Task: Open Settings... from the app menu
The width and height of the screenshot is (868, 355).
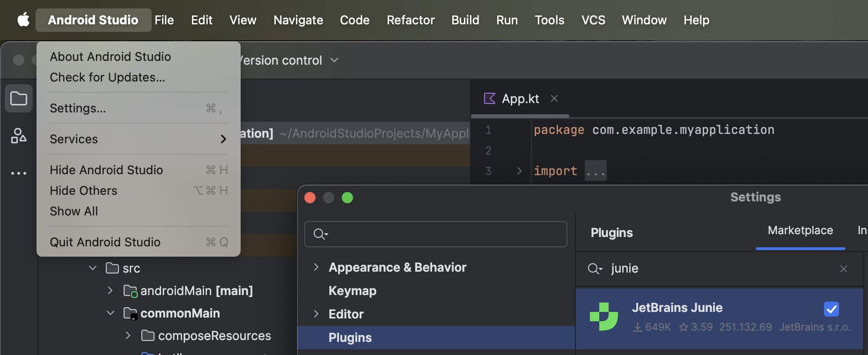Action: [x=139, y=108]
